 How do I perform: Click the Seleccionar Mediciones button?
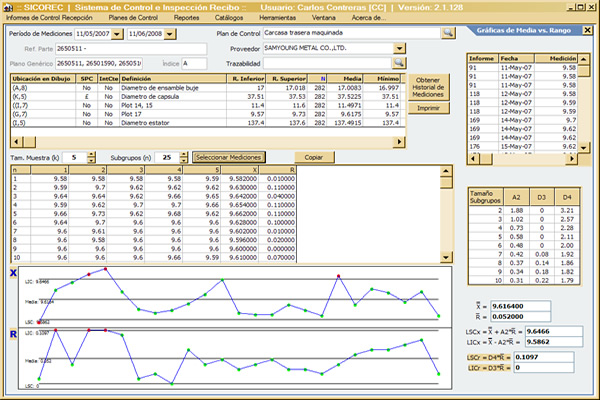pyautogui.click(x=227, y=158)
